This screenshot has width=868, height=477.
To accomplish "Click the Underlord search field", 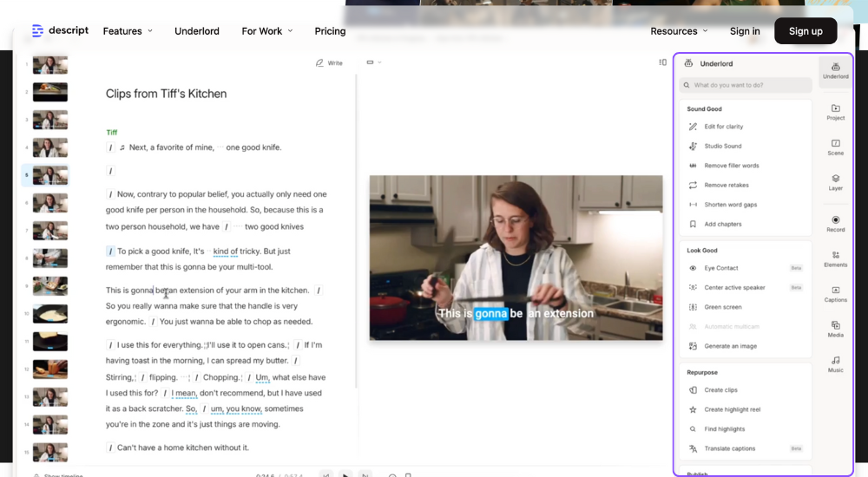I will [745, 85].
